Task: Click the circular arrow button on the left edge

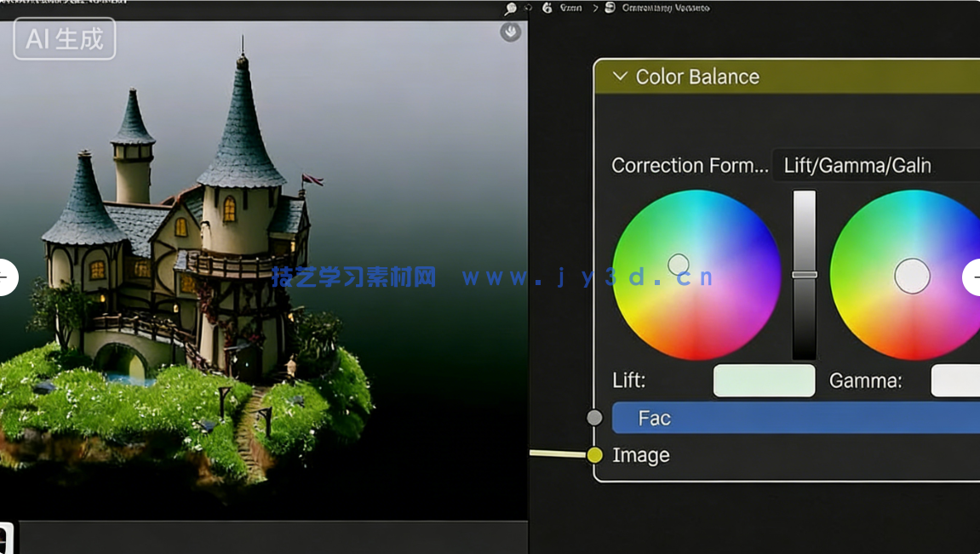Action: click(3, 277)
